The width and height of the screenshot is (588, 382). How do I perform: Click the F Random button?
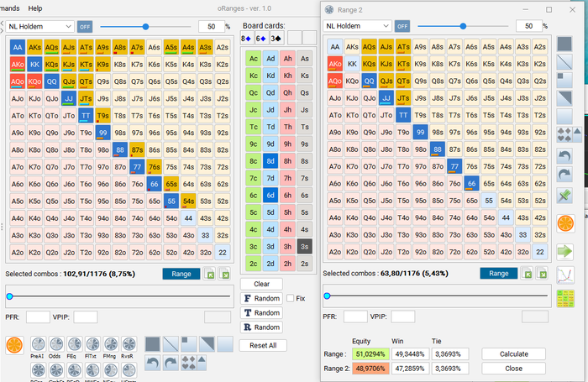pos(261,298)
